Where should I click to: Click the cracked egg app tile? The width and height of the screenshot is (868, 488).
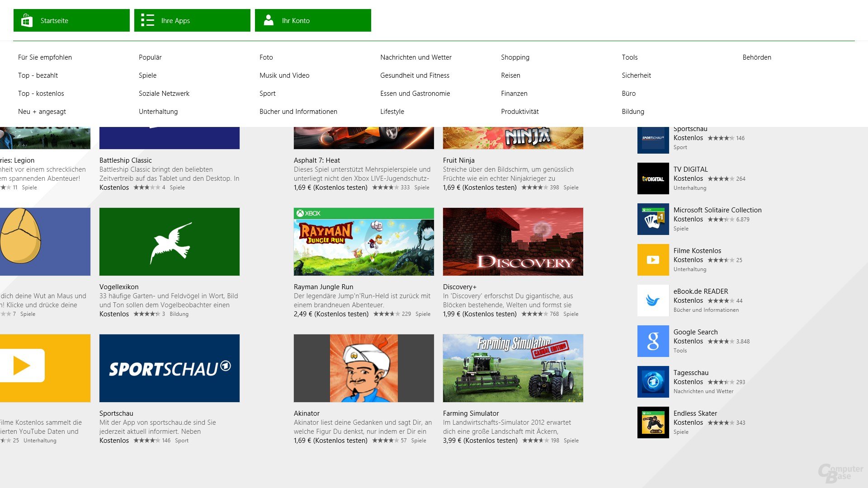(x=45, y=242)
